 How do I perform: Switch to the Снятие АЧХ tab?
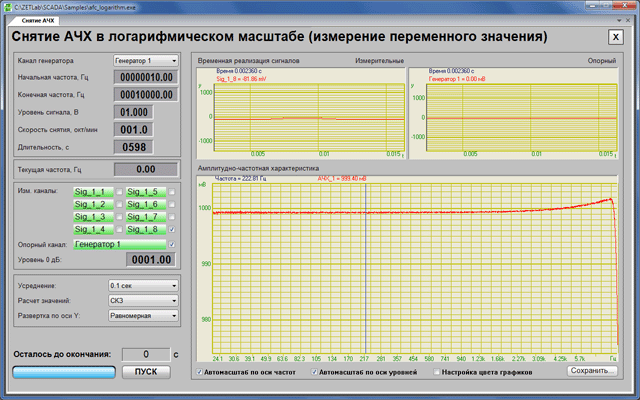click(38, 20)
